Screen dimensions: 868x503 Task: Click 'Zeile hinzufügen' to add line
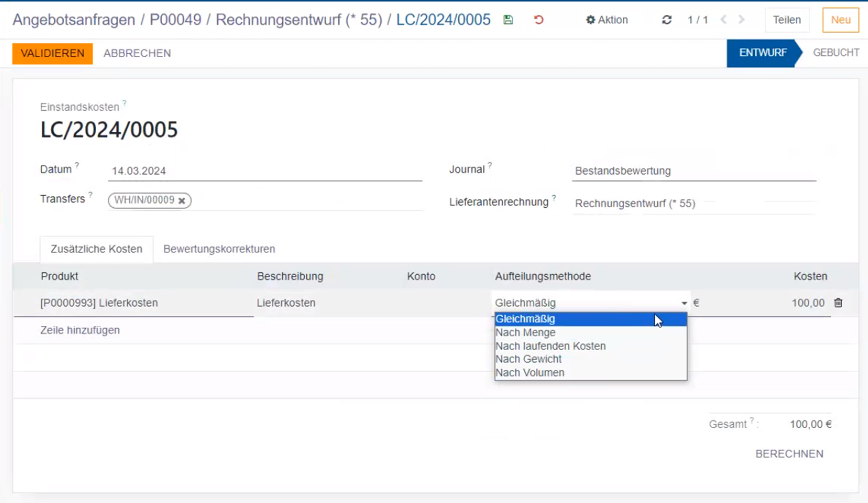pyautogui.click(x=80, y=331)
